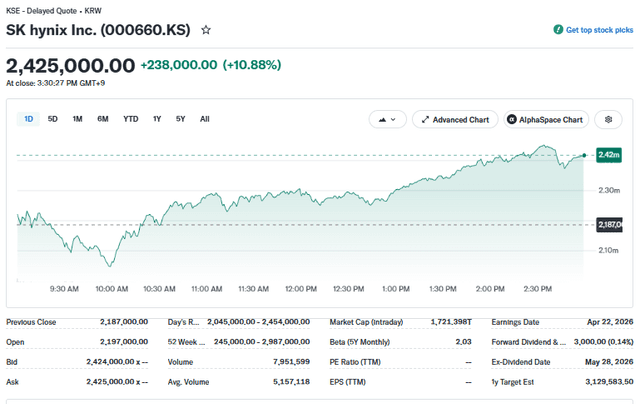The width and height of the screenshot is (640, 404).
Task: Click the 2.10m price axis label
Action: coord(608,250)
